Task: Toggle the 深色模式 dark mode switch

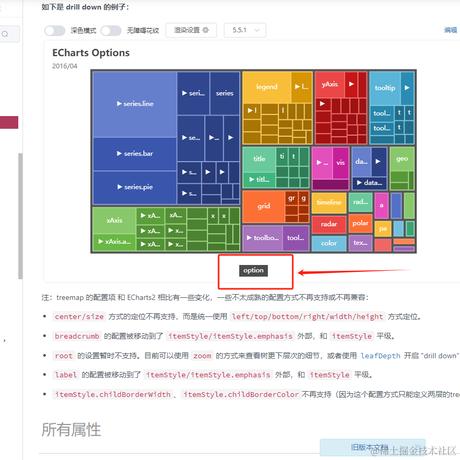Action: click(55, 31)
